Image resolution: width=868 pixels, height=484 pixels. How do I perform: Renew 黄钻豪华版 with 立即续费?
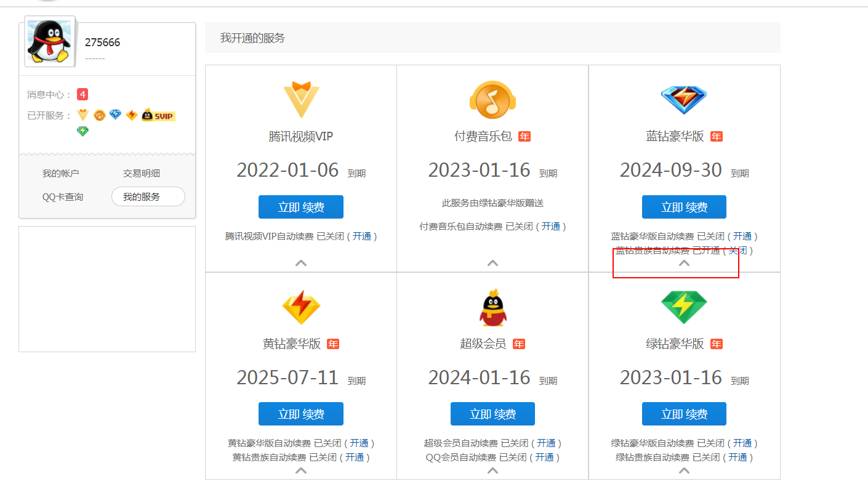coord(301,414)
